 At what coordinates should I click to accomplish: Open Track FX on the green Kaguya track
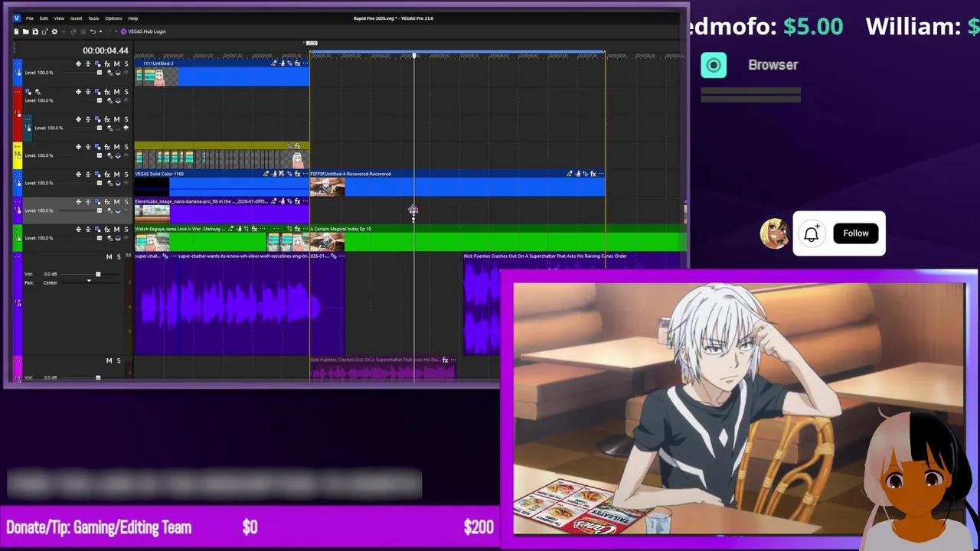click(107, 229)
